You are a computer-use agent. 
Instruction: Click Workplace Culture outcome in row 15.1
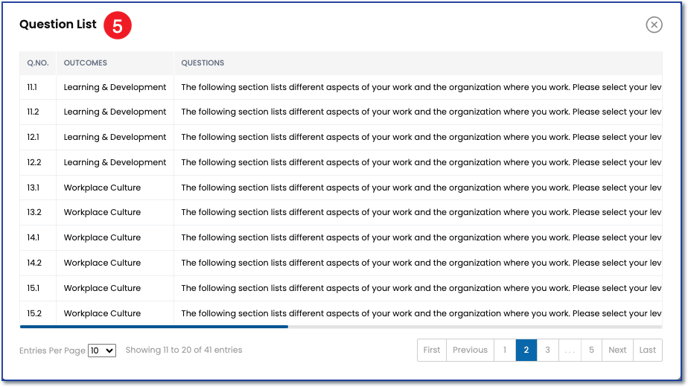102,288
